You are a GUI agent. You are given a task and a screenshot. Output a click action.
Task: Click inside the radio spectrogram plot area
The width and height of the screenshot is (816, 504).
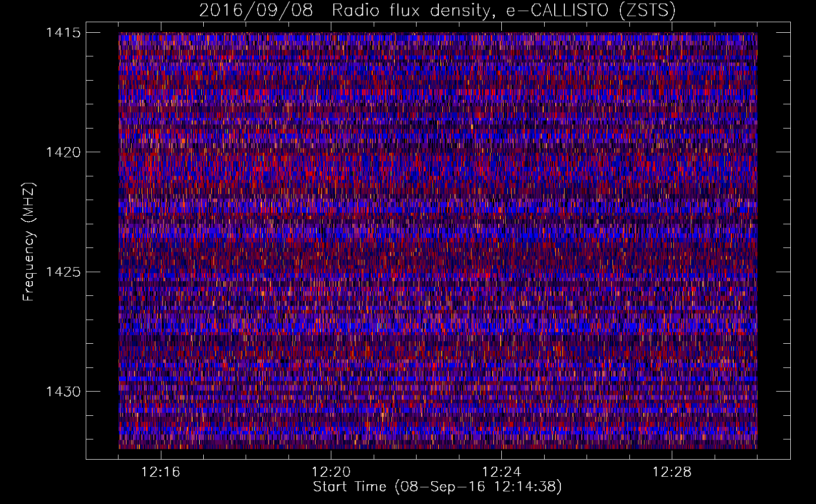(x=438, y=240)
